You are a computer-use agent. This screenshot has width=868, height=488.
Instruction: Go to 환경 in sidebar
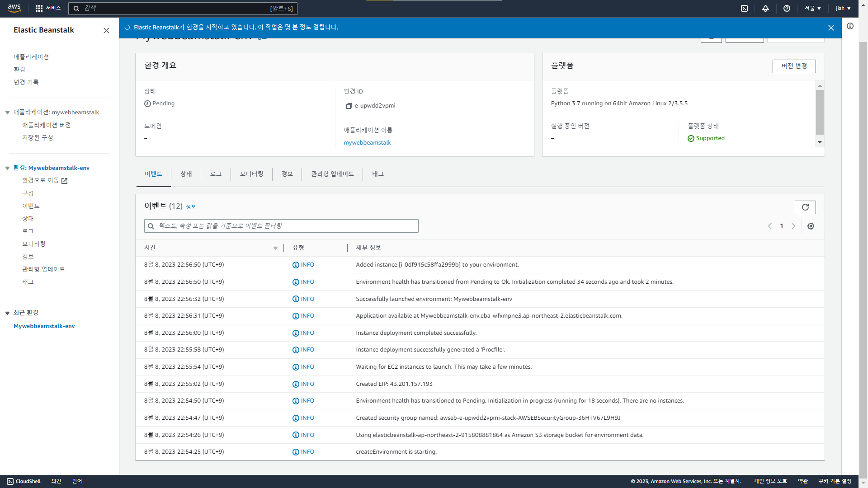coord(19,69)
